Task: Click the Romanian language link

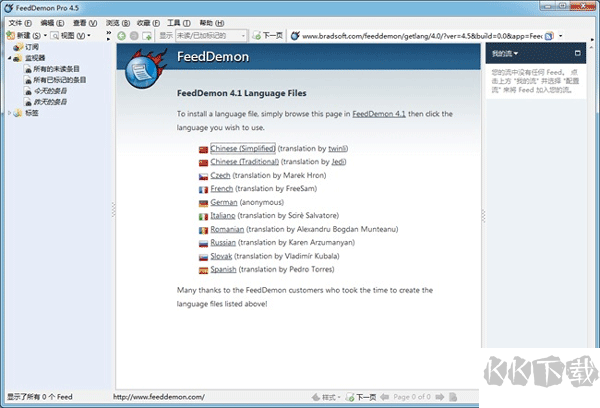Action: [x=227, y=229]
